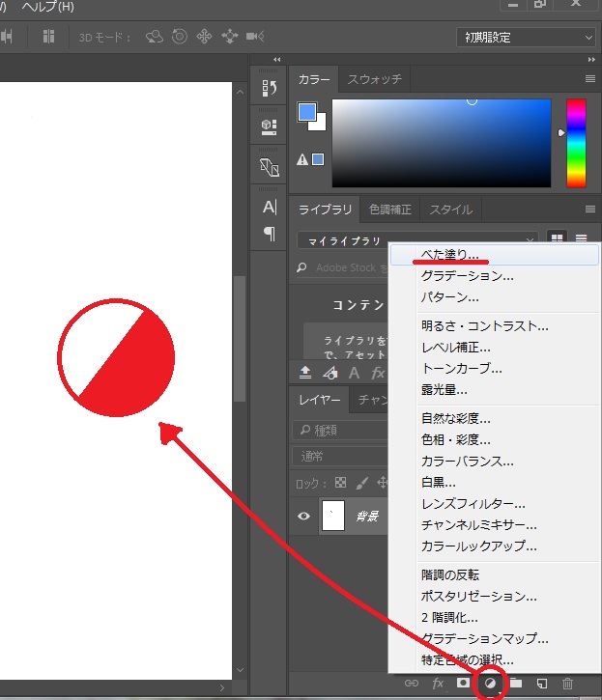Open the cube panel icon in dock

[x=269, y=127]
